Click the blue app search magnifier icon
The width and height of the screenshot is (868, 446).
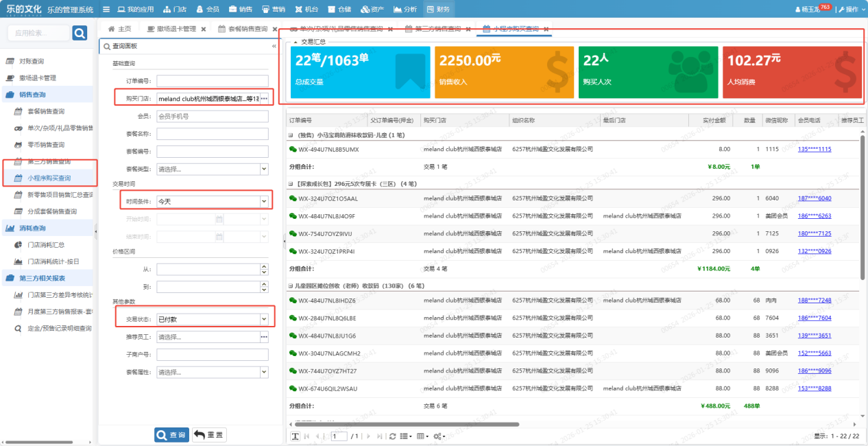80,33
